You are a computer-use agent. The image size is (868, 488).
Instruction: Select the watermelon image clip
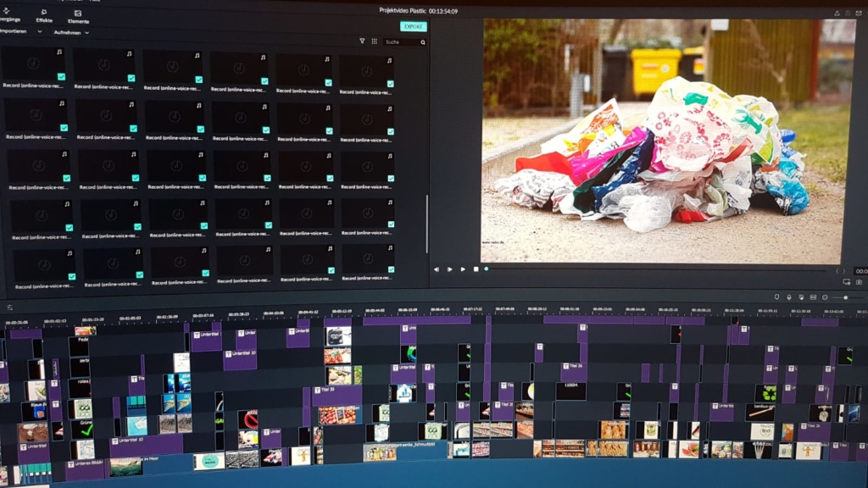[x=688, y=449]
